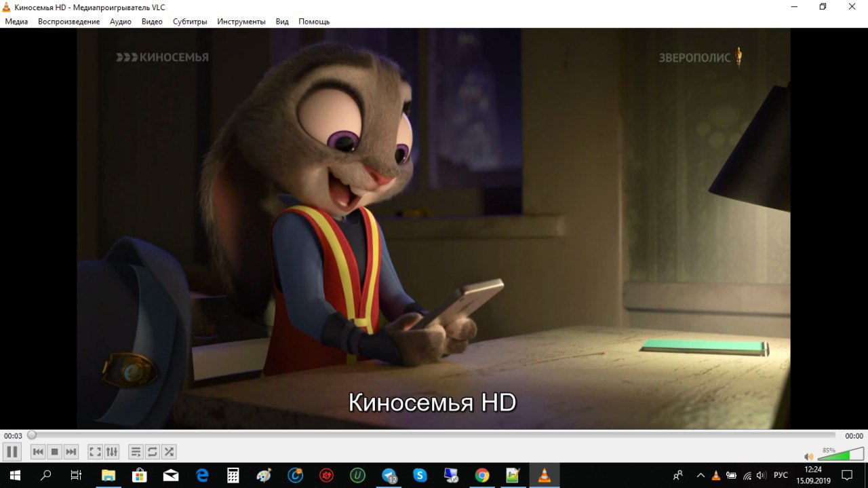Open the Воспроизведение menu

tap(69, 22)
